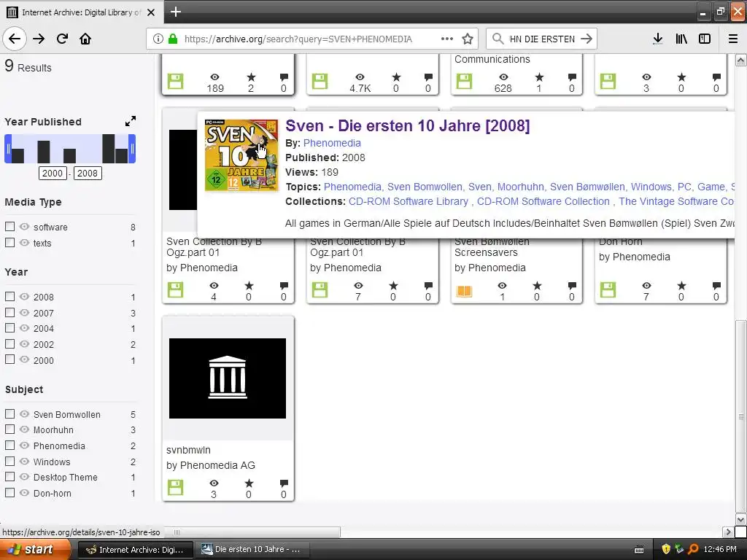Click orange book icon on Screensavers card
The height and width of the screenshot is (560, 747).
click(464, 290)
